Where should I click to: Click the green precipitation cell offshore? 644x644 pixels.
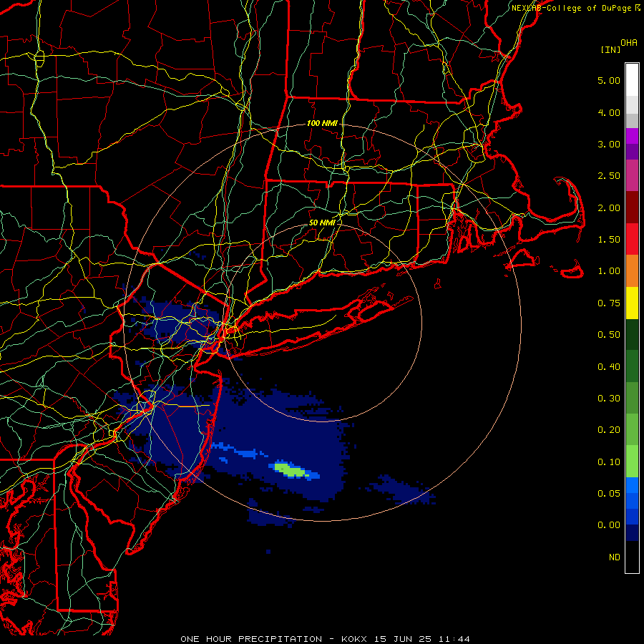coord(291,469)
